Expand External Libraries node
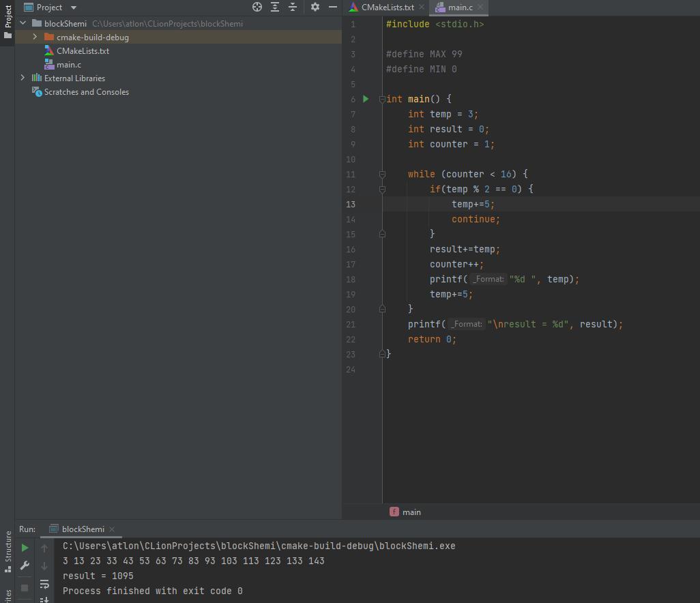The height and width of the screenshot is (603, 700). pos(23,78)
